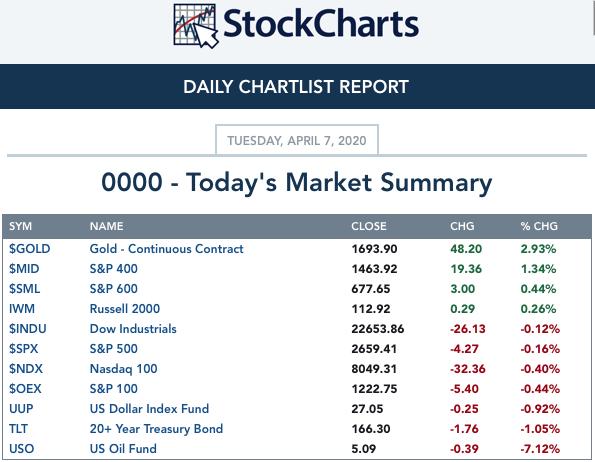The width and height of the screenshot is (595, 462).
Task: Open the TLT symbol link
Action: [18, 429]
